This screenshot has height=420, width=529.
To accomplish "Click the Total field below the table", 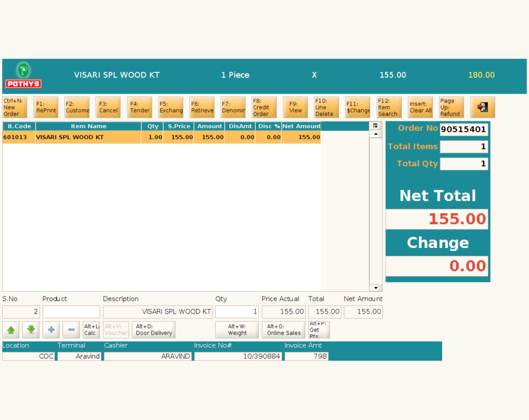I will [x=324, y=312].
